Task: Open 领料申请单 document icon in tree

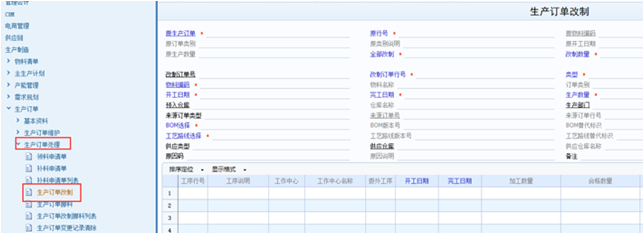Action: click(28, 156)
